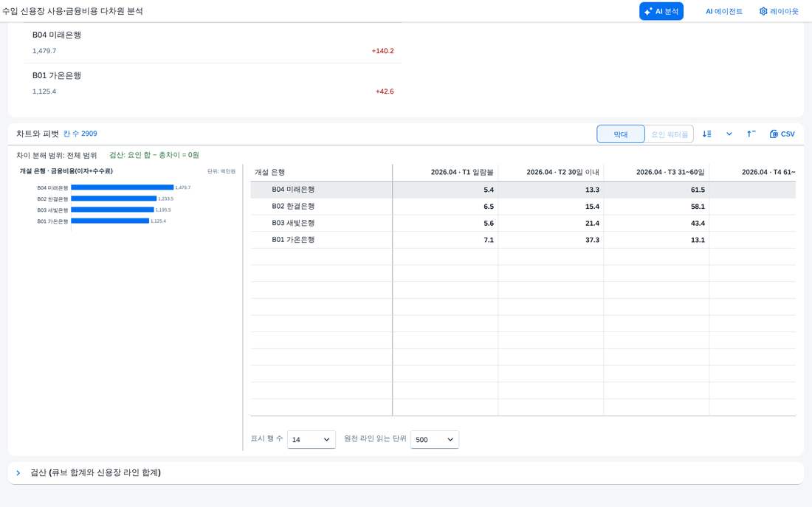The height and width of the screenshot is (507, 812).
Task: Select the 막대 chart tab
Action: tap(620, 134)
